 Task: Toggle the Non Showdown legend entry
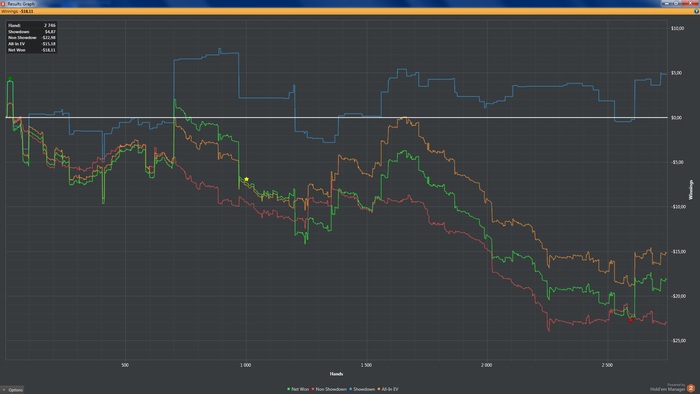(x=329, y=389)
